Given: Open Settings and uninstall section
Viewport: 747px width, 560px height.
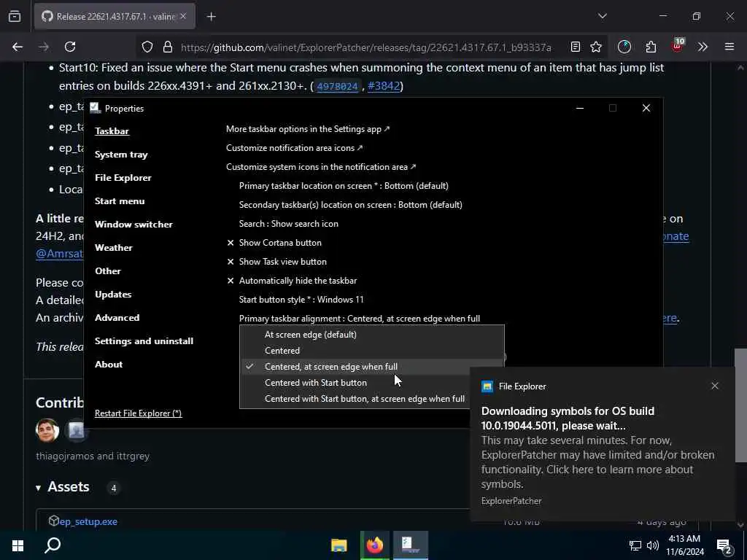Looking at the screenshot, I should coord(144,341).
